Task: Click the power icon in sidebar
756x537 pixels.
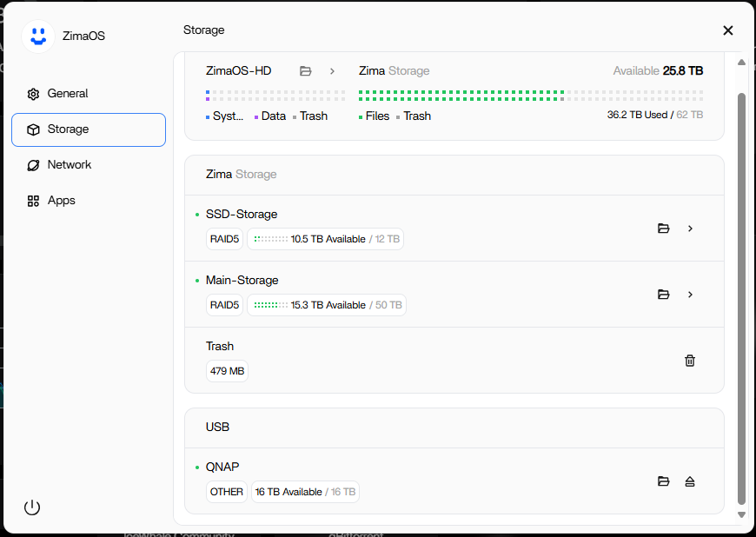Action: coord(32,507)
